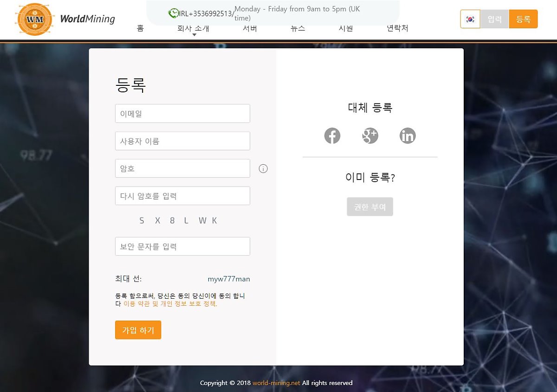Screen dimensions: 557x392
Task: Click the 최대 선: label
Action: tap(128, 279)
